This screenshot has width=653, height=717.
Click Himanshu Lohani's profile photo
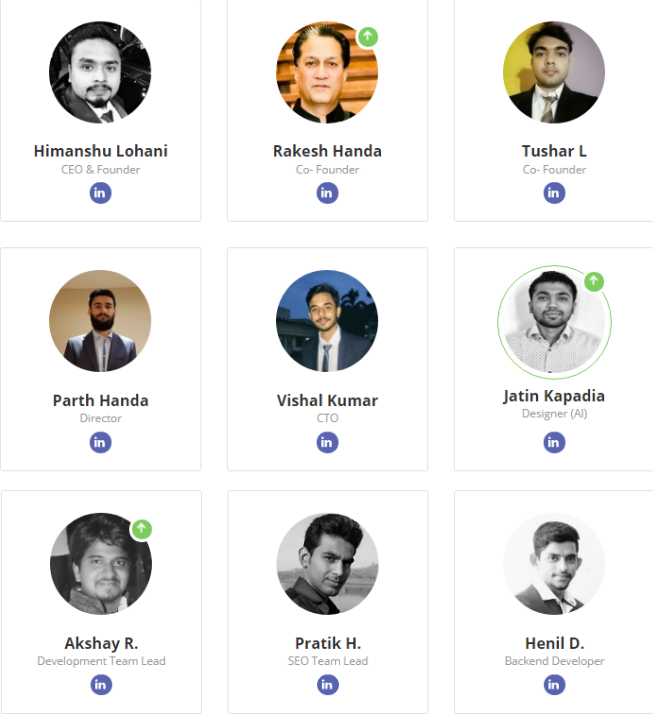tap(100, 72)
